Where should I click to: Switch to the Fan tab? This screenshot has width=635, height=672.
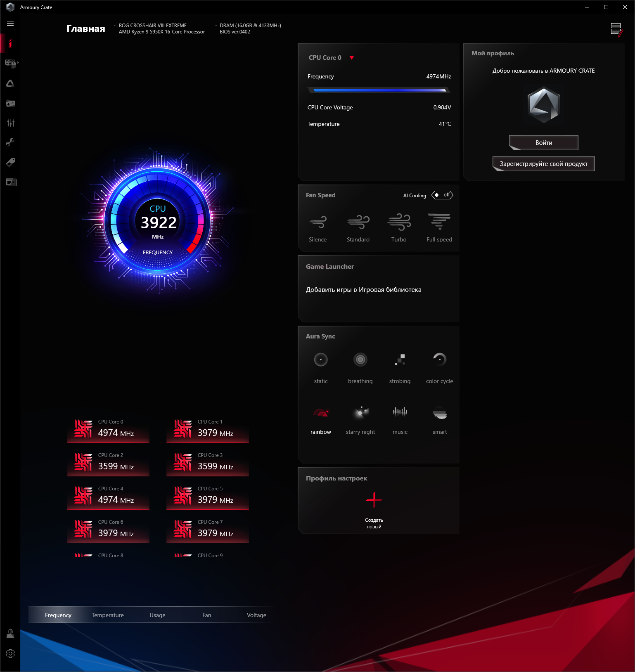click(x=207, y=615)
